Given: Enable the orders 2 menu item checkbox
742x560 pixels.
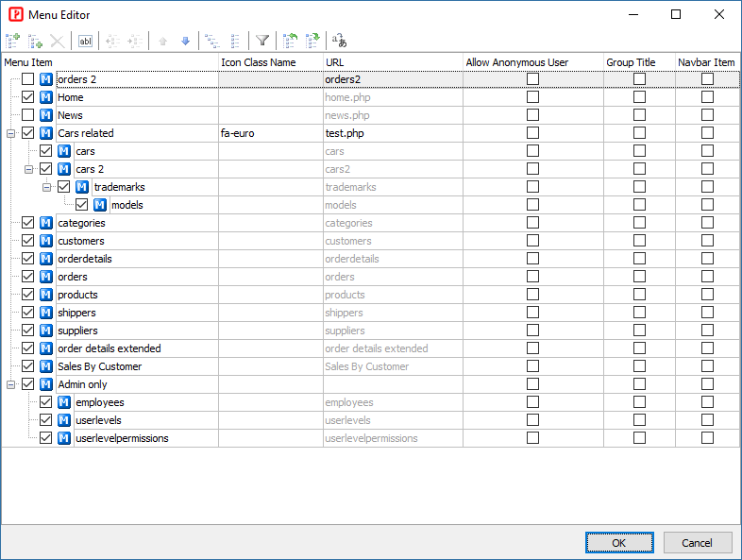Looking at the screenshot, I should tap(28, 78).
